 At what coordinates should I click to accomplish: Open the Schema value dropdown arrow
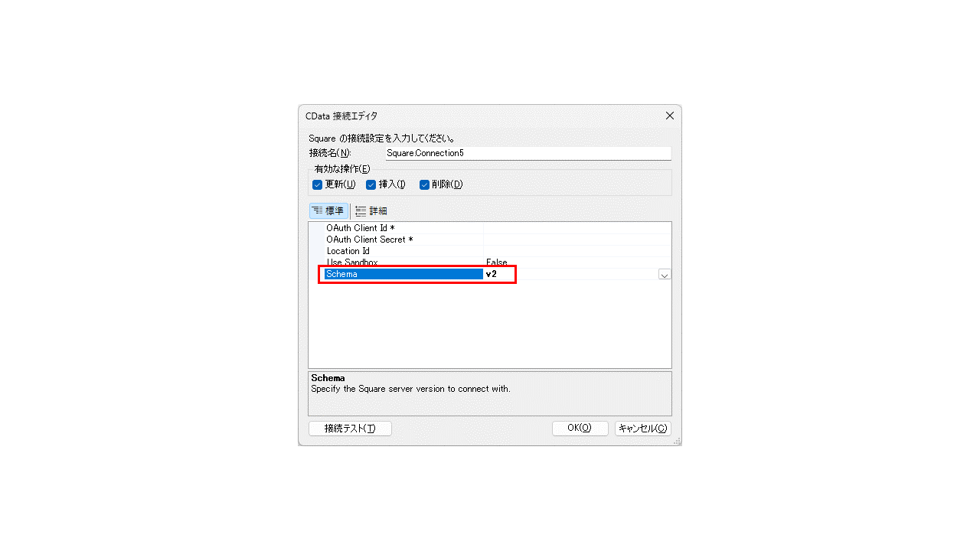(x=665, y=274)
